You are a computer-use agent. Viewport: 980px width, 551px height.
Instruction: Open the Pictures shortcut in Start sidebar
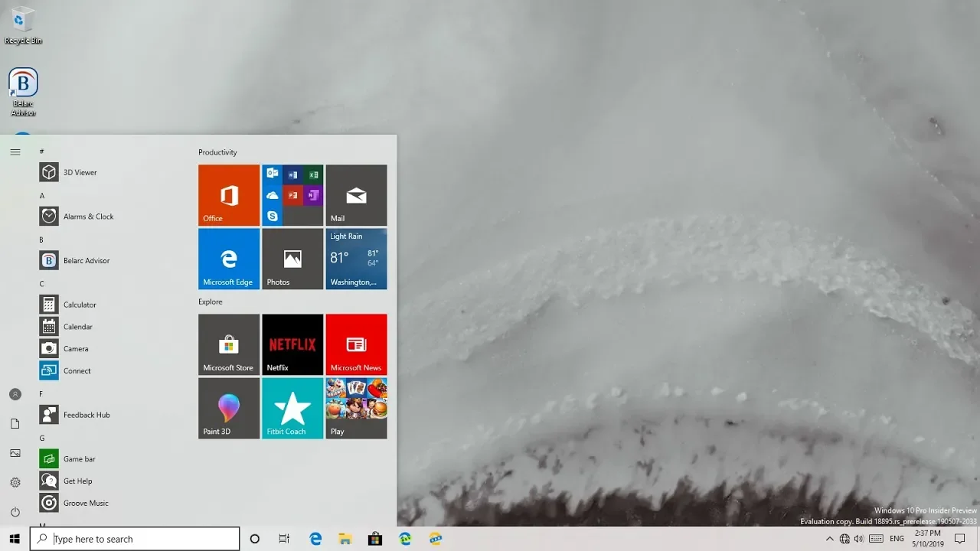[15, 453]
